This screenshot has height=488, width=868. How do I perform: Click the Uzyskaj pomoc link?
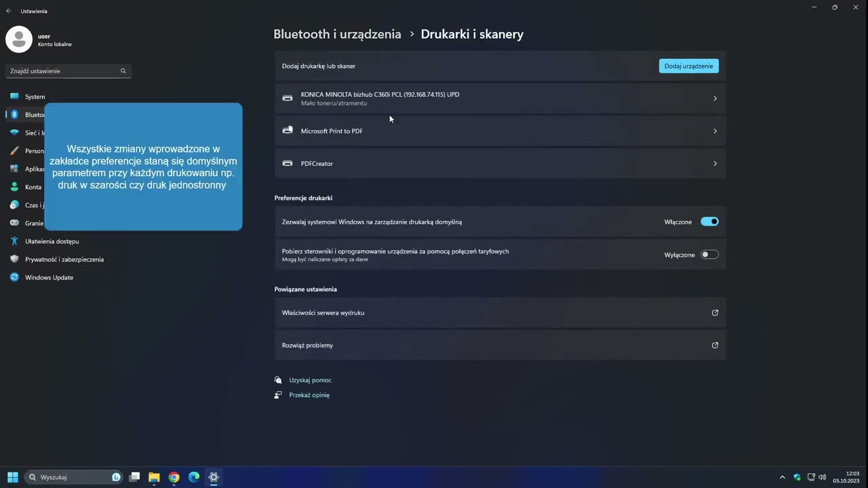tap(310, 380)
